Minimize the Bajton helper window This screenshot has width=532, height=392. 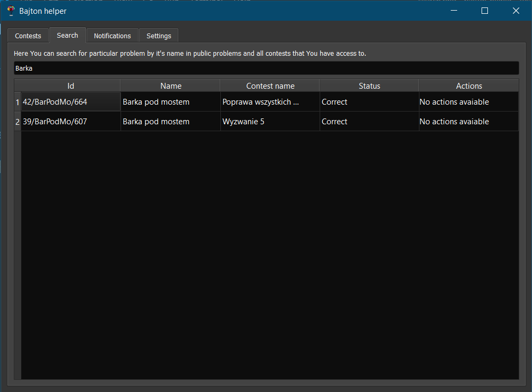coord(454,11)
